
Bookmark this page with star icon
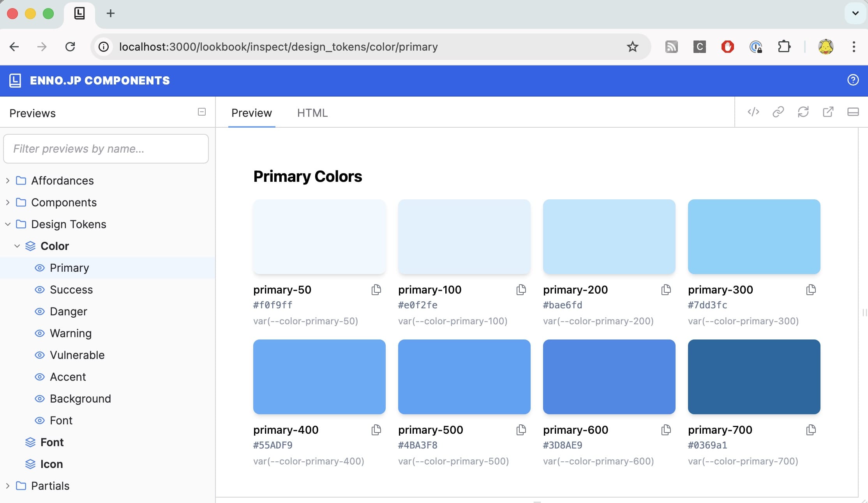coord(632,47)
